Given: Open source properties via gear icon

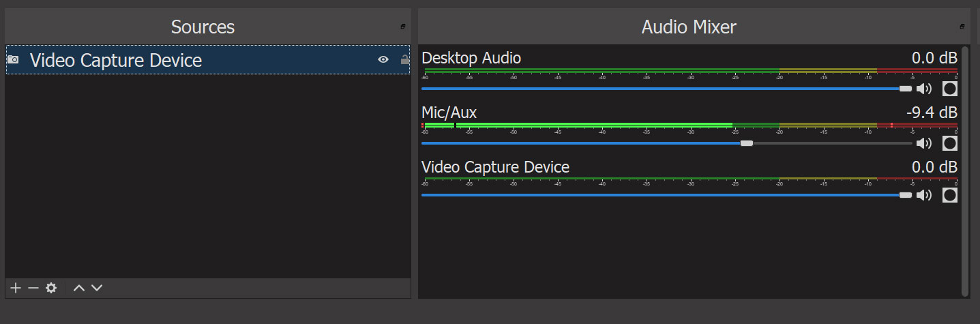Looking at the screenshot, I should pos(51,288).
